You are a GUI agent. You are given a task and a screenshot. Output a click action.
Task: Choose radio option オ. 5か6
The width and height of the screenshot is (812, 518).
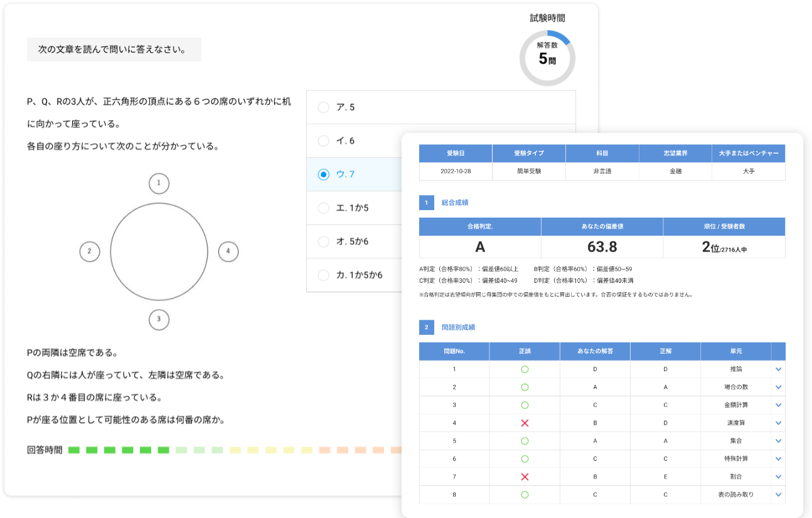click(x=324, y=241)
